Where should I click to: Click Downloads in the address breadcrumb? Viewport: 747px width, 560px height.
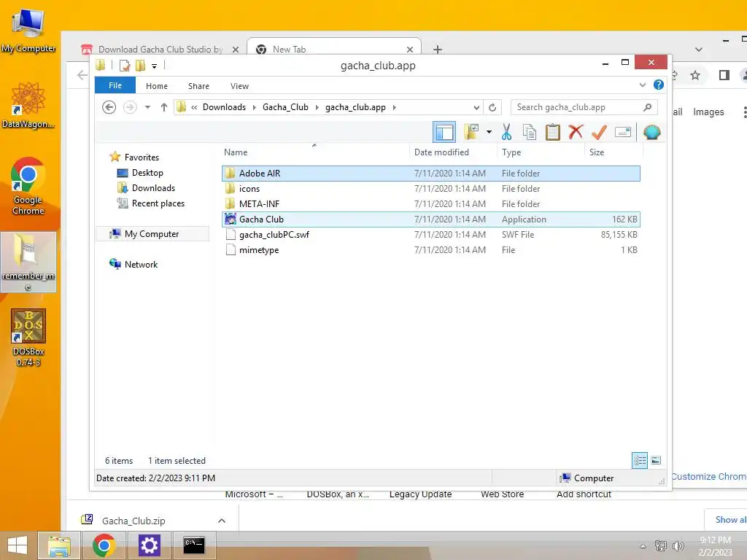point(225,107)
